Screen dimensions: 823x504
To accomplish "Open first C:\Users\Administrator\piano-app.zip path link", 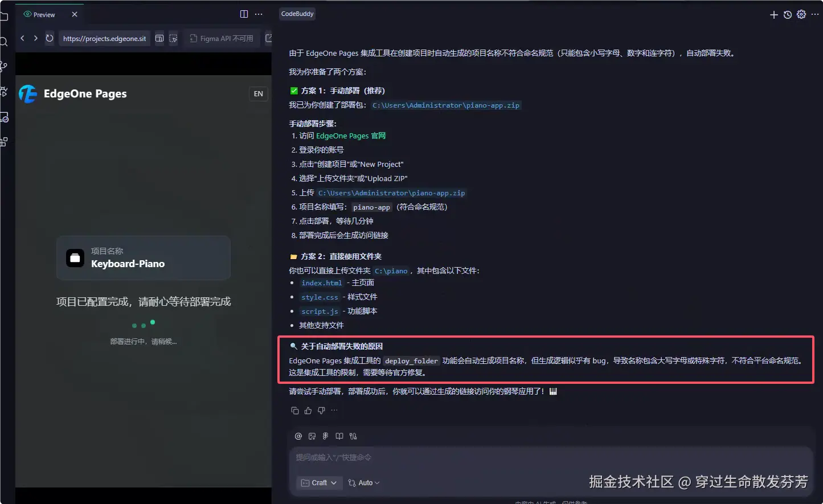I will pyautogui.click(x=446, y=105).
